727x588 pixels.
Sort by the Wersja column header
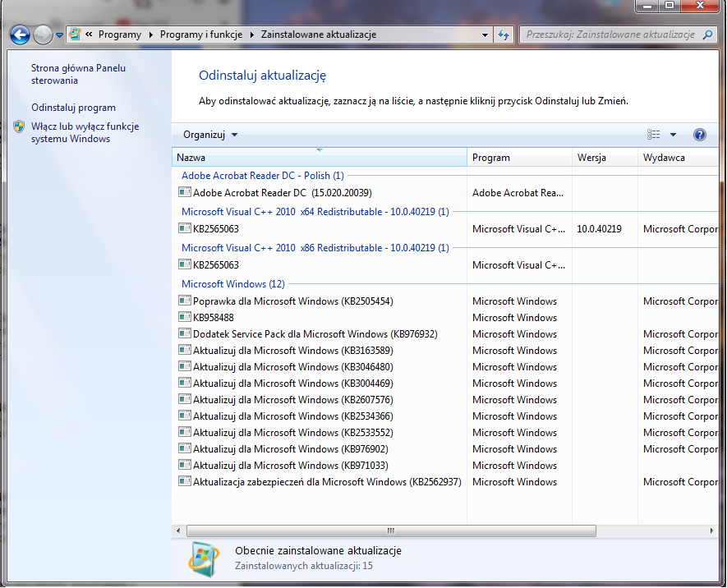click(x=605, y=158)
